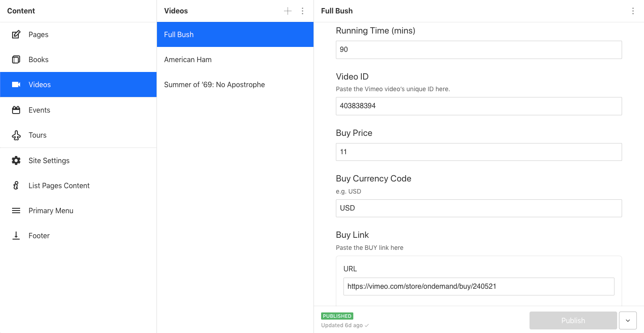
Task: Click the Events calendar icon
Action: (16, 110)
